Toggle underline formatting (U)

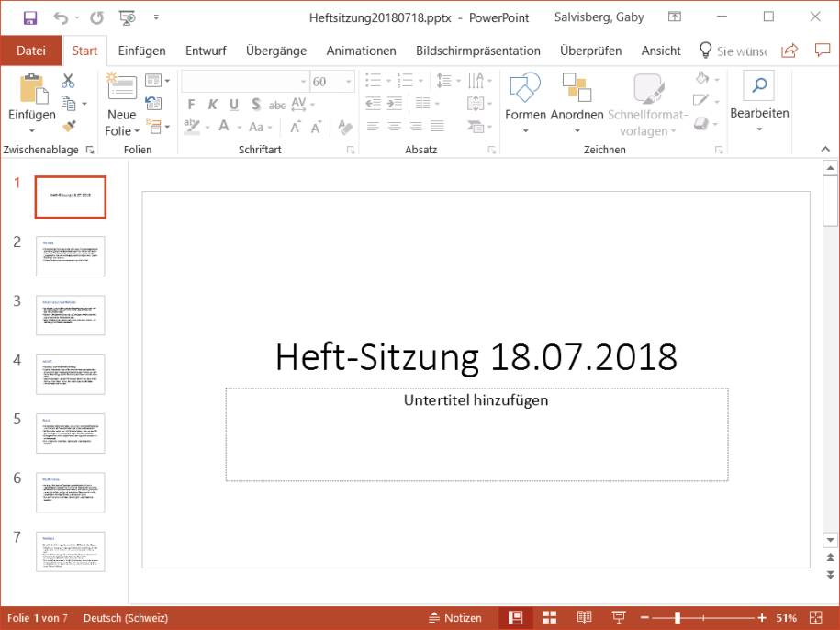pyautogui.click(x=234, y=104)
